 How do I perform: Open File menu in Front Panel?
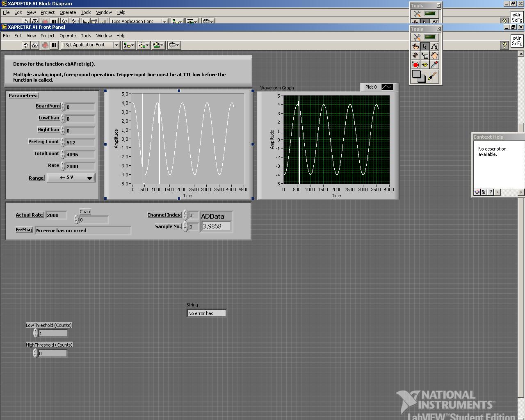tap(6, 36)
